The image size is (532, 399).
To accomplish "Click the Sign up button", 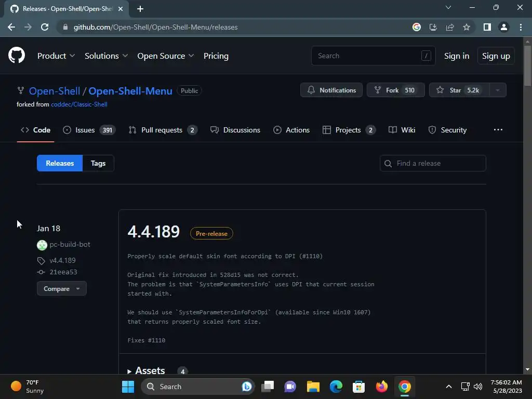I will click(x=496, y=56).
